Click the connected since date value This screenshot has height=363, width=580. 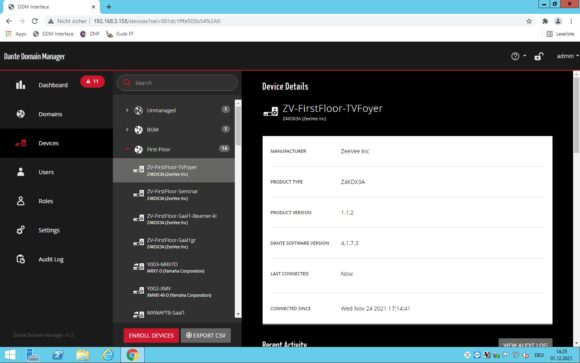click(375, 308)
